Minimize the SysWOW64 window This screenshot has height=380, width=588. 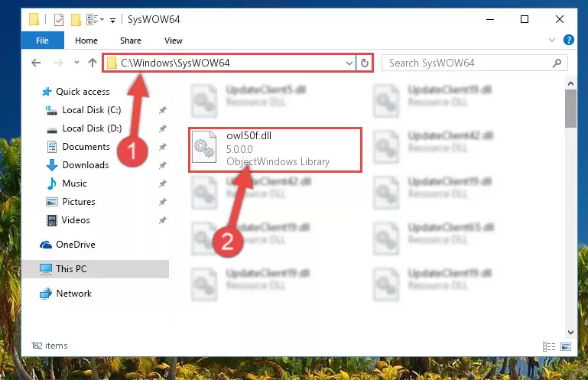(490, 19)
